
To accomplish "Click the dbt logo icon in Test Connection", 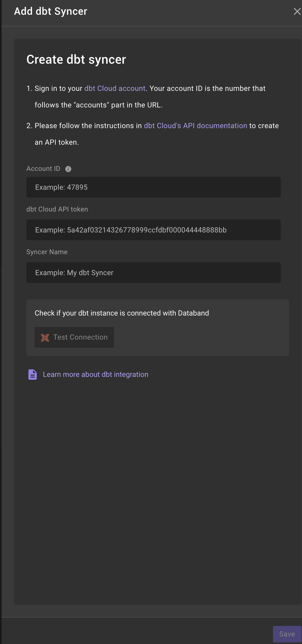I will coord(45,338).
